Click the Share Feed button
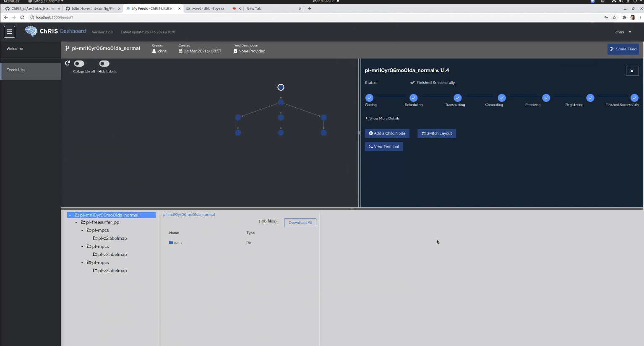The image size is (644, 346). pyautogui.click(x=623, y=49)
